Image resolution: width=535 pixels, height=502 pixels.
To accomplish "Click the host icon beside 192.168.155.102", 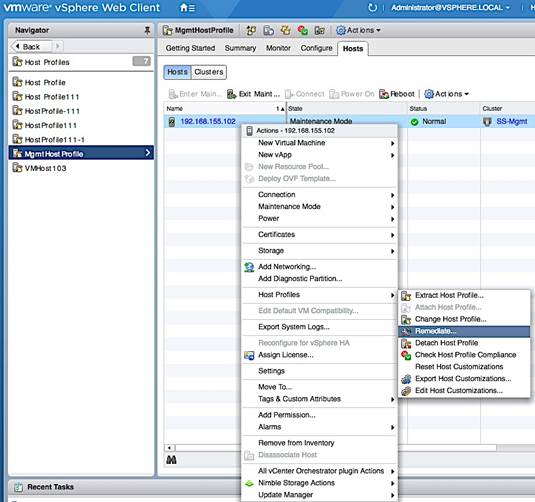I will 172,121.
